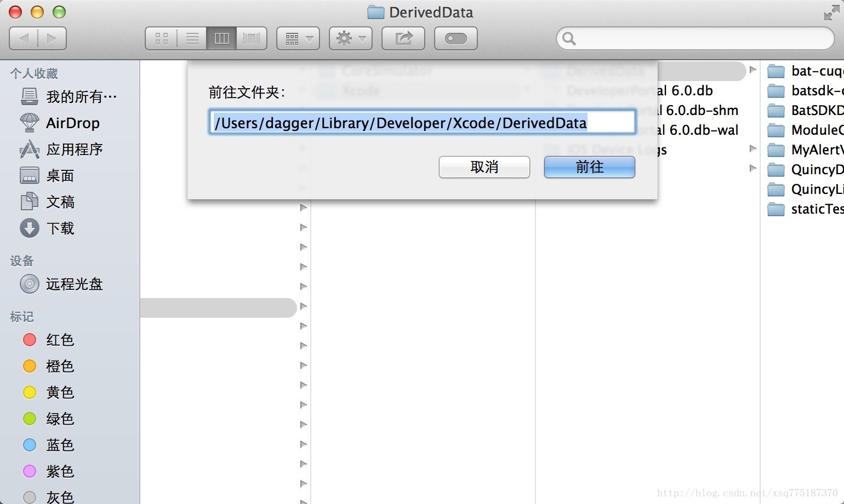Select the yellow tag (黄色)

pyautogui.click(x=48, y=393)
